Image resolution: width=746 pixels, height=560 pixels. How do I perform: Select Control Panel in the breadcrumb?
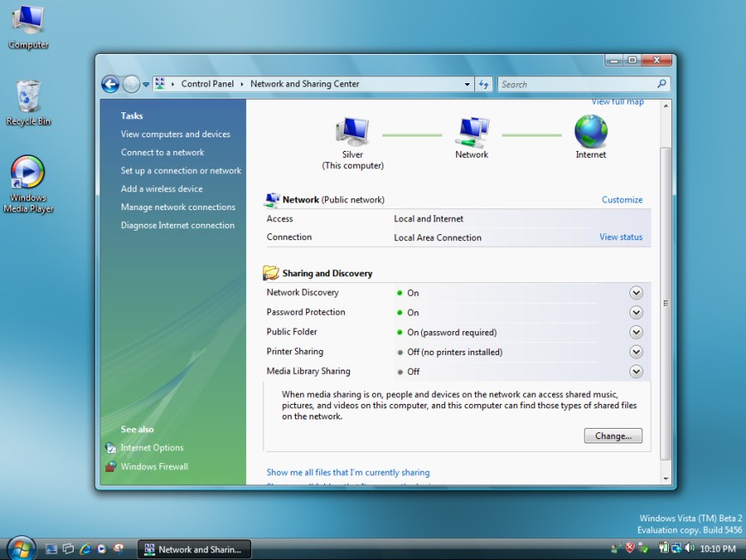coord(208,84)
